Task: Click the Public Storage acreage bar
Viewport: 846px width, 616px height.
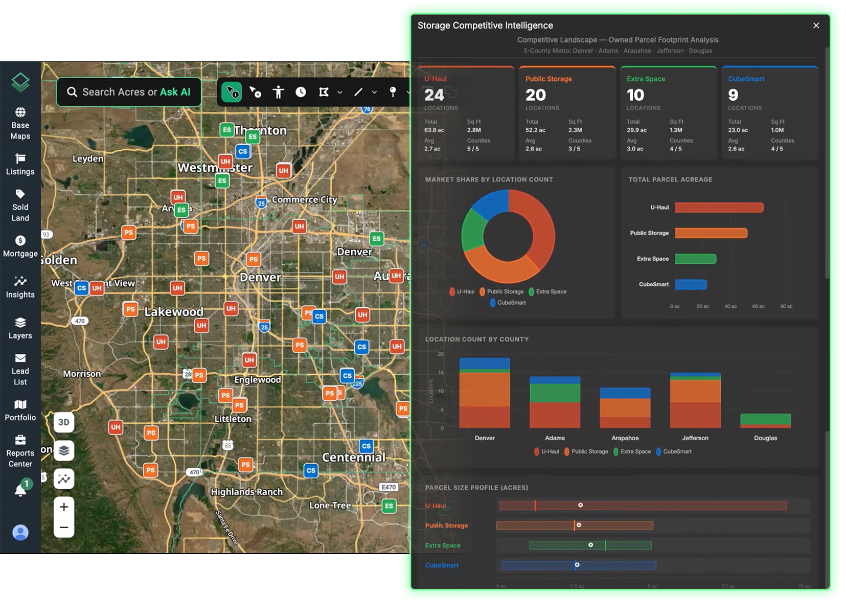Action: [x=711, y=233]
